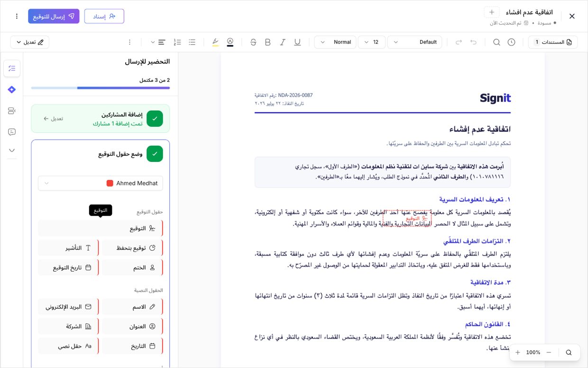Click the send preparation progress bar
Image resolution: width=588 pixels, height=368 pixels.
101,88
